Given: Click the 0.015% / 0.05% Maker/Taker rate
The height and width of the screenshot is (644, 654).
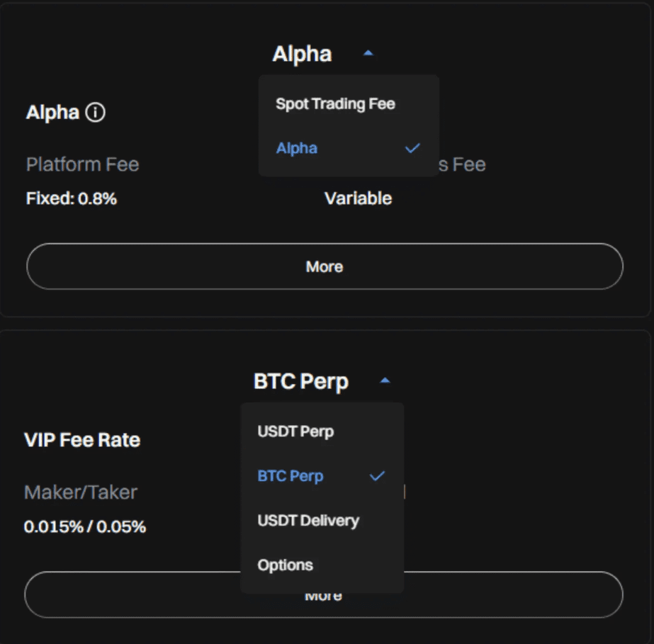Looking at the screenshot, I should pos(85,527).
